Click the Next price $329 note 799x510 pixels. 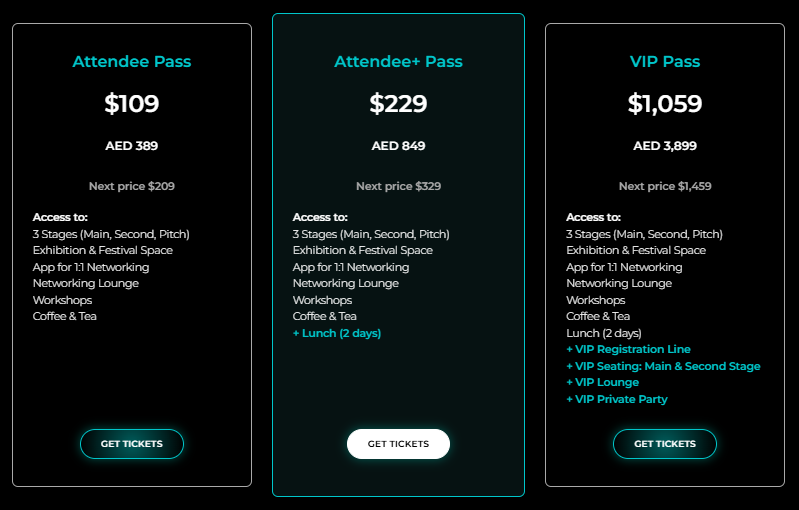398,186
